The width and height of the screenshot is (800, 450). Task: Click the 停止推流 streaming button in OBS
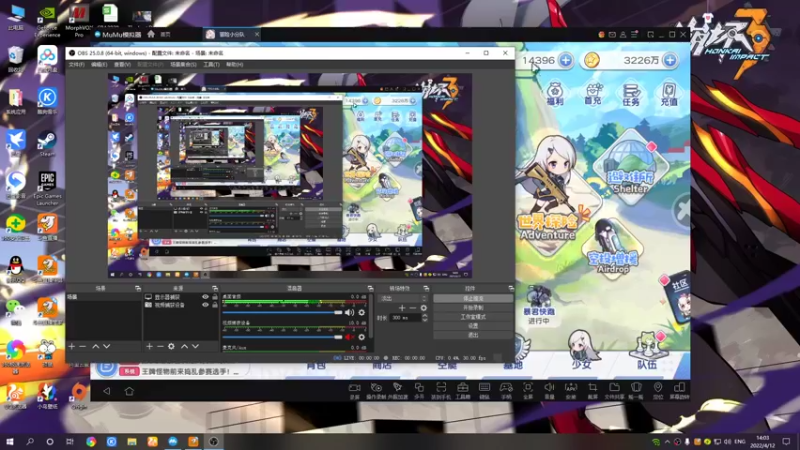[473, 298]
